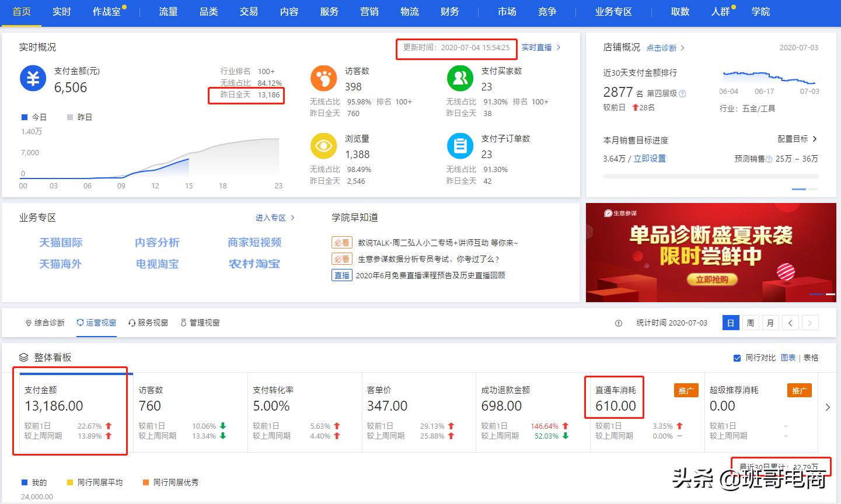Switch to 图表 chart view icon
841x504 pixels.
(788, 358)
